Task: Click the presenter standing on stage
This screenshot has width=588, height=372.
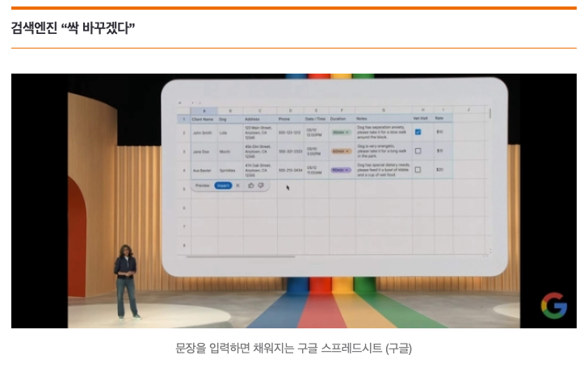Action: [126, 281]
